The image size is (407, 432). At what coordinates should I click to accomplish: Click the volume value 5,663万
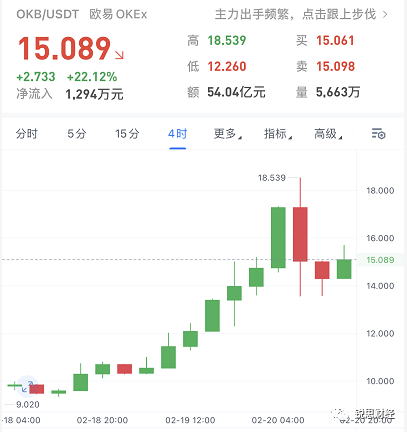click(338, 92)
